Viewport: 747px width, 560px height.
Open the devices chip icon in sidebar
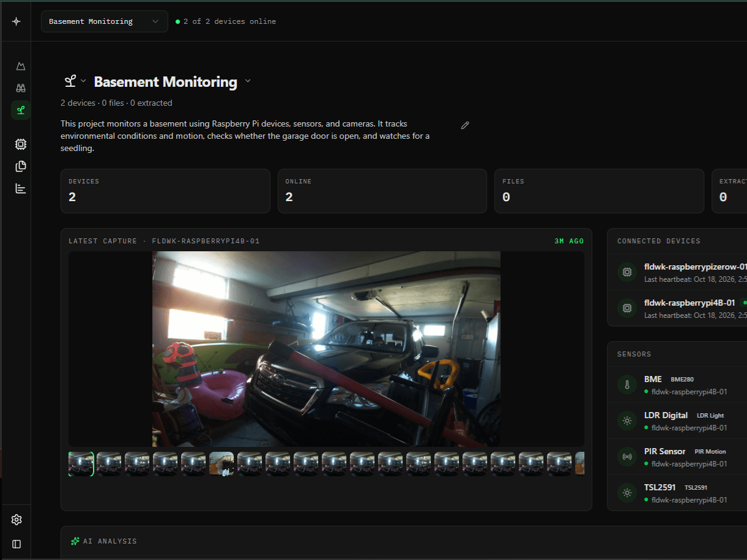[x=21, y=144]
